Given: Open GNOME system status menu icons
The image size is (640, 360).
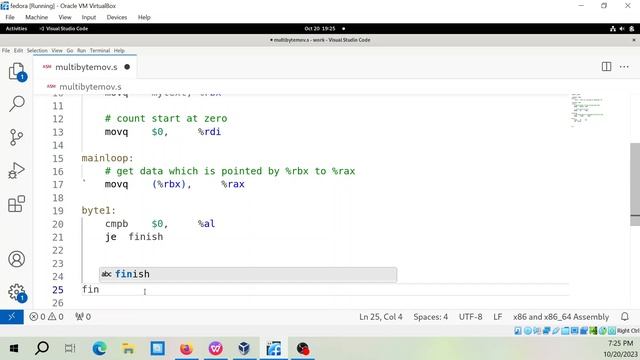Looking at the screenshot, I should [622, 29].
